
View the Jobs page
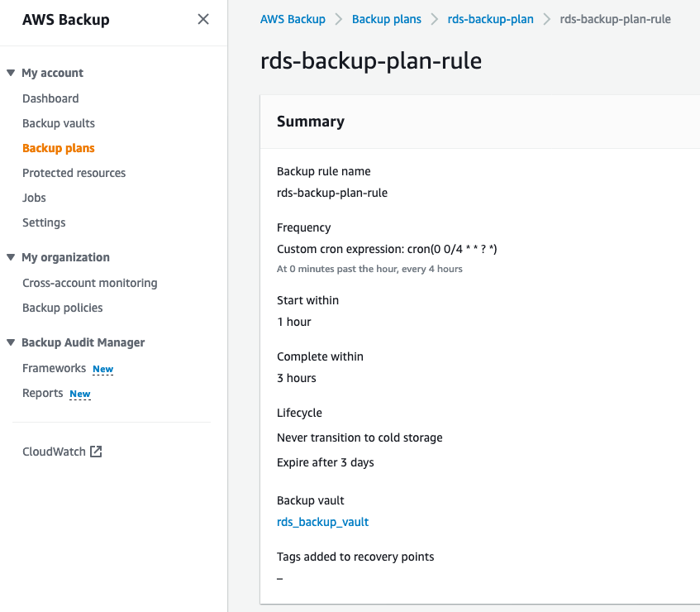click(34, 198)
